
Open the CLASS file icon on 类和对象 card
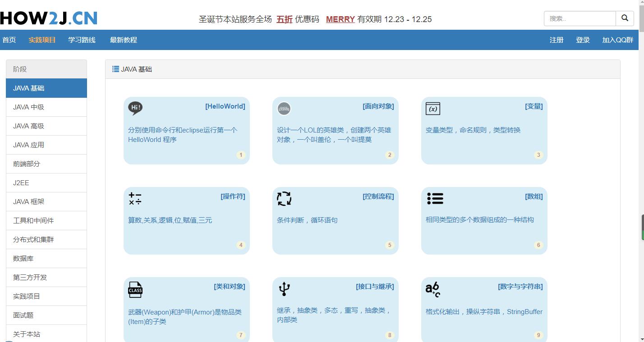[135, 289]
